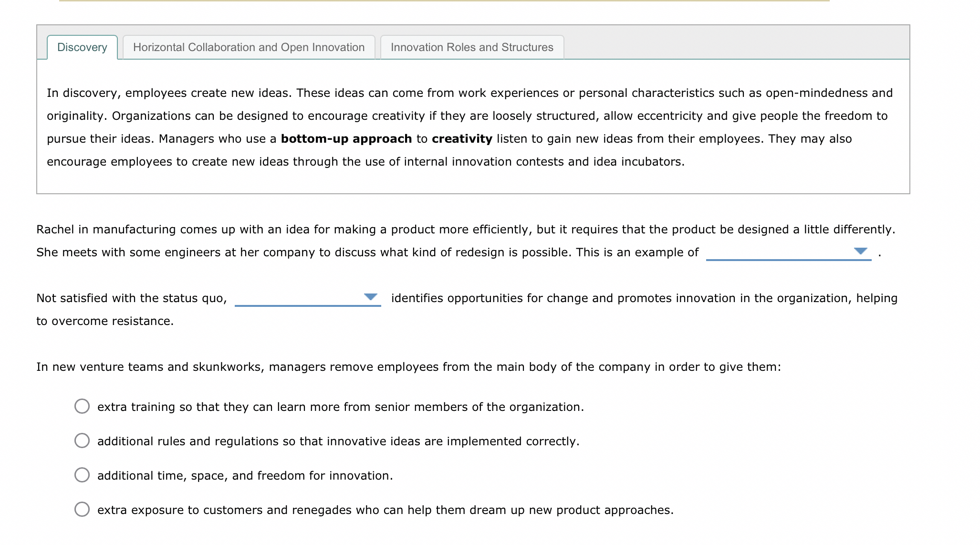Expand dropdown arrow after "status quo,"

click(370, 297)
